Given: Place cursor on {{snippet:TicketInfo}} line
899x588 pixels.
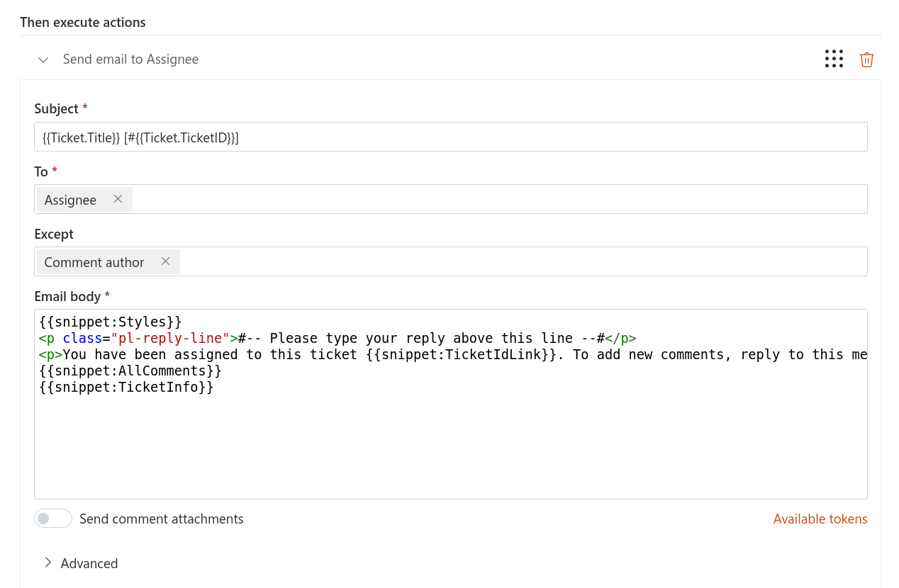Looking at the screenshot, I should tap(126, 388).
